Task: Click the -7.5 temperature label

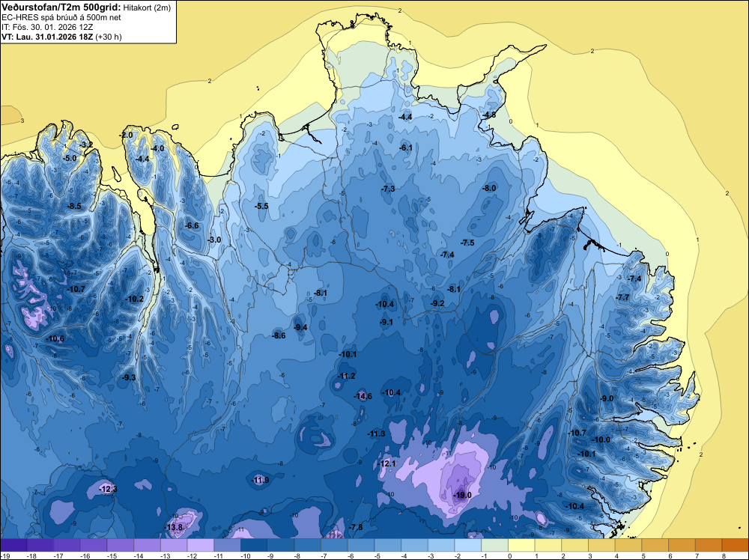Action: [x=467, y=243]
